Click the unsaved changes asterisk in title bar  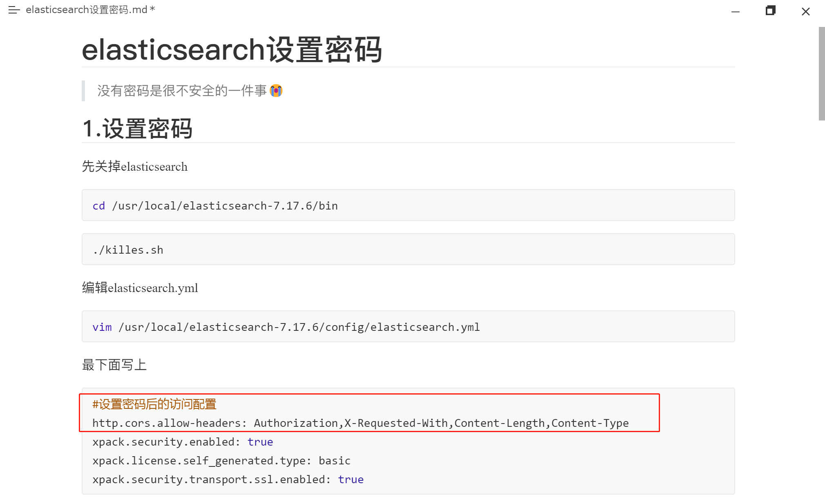(x=152, y=9)
